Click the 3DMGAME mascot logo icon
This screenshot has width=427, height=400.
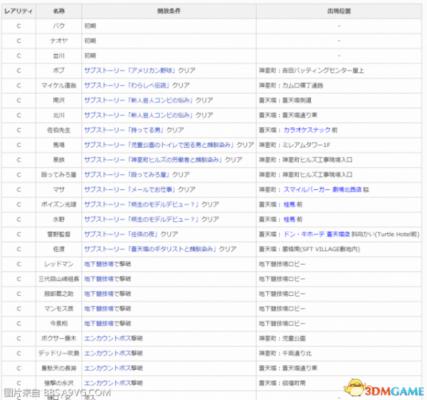click(353, 388)
